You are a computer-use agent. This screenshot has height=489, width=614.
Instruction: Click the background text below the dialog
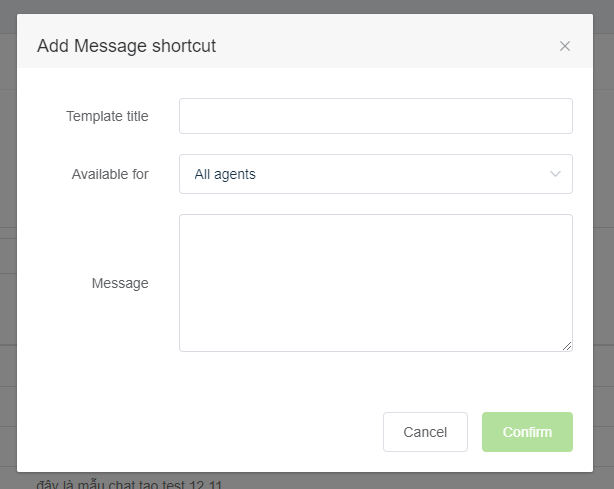tap(130, 484)
